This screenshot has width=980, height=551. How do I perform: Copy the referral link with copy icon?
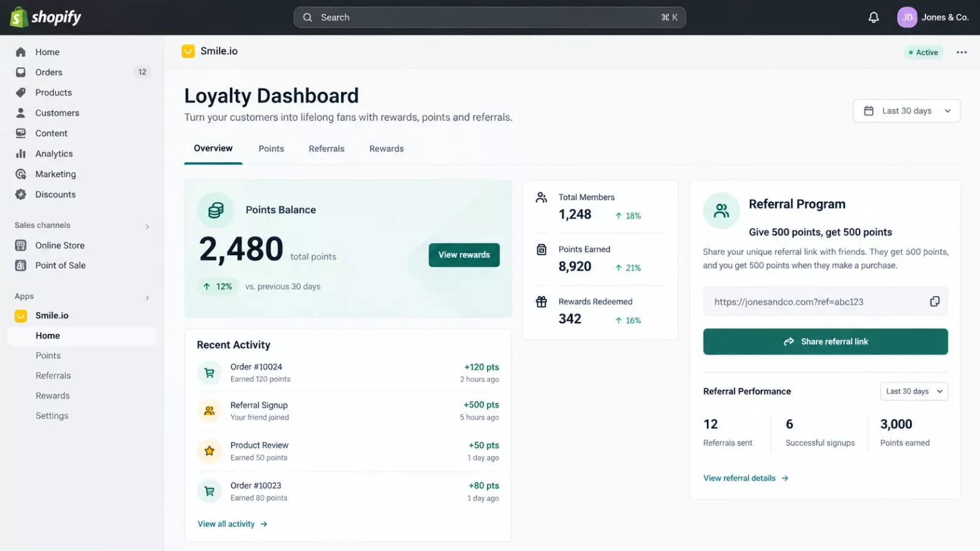pyautogui.click(x=935, y=301)
